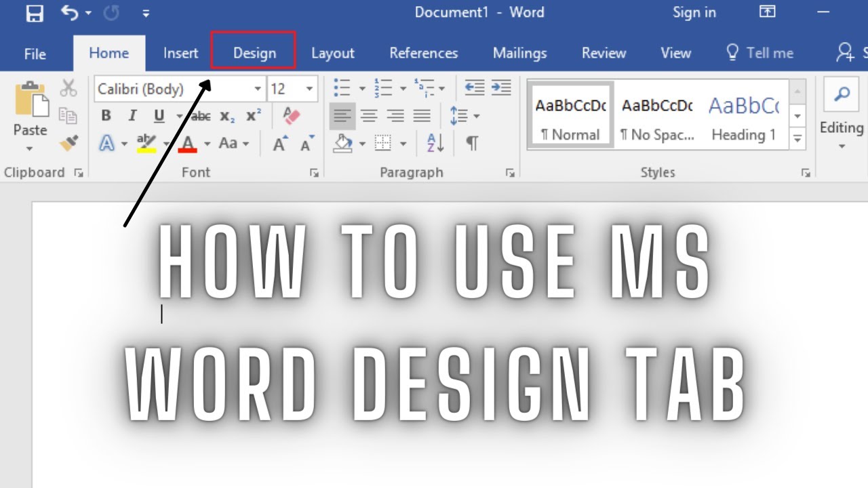This screenshot has height=488, width=868.
Task: Apply red font color
Action: click(188, 143)
